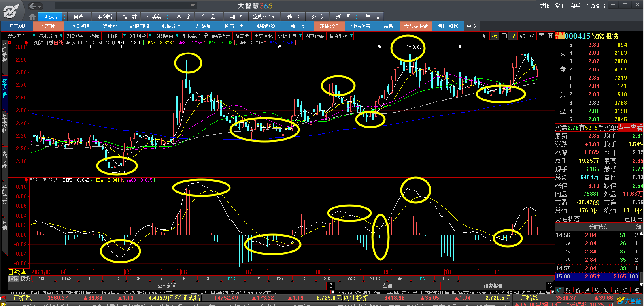This screenshot has height=306, width=644.
Task: Switch to the 财 tab at bottom right
Action: point(568,290)
